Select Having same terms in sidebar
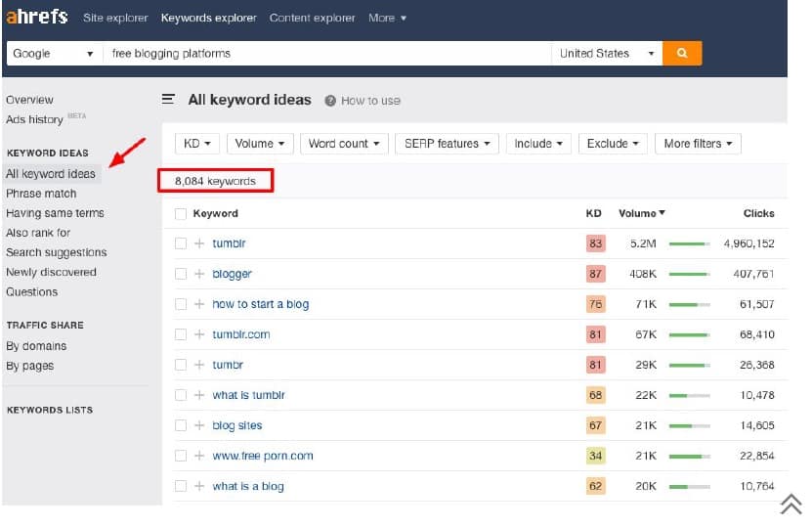812x528 pixels. pyautogui.click(x=55, y=213)
